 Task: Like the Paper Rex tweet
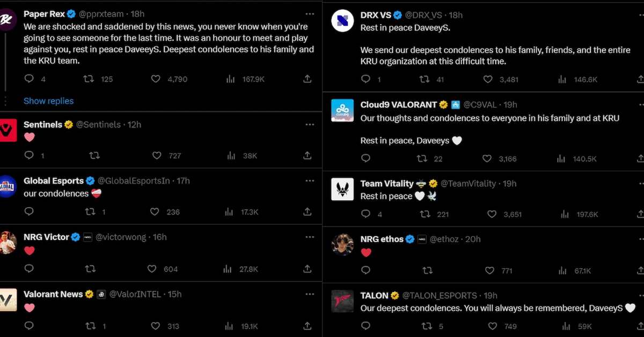pos(156,79)
